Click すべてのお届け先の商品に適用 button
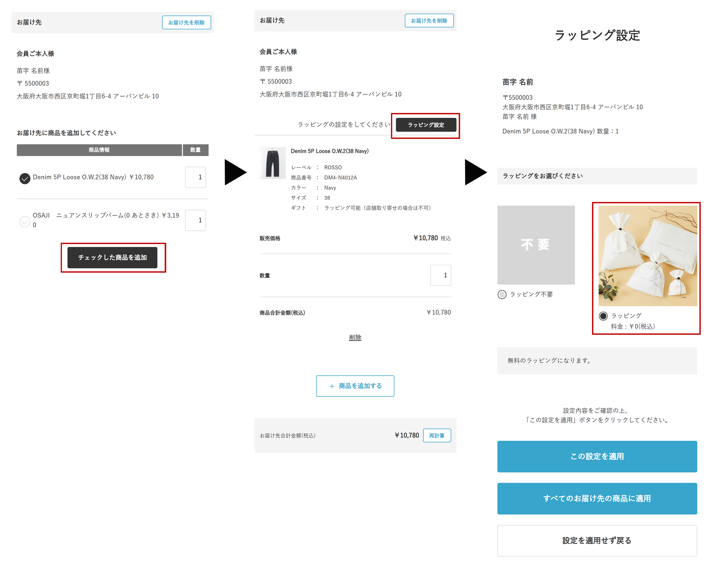The width and height of the screenshot is (708, 588). 597,498
